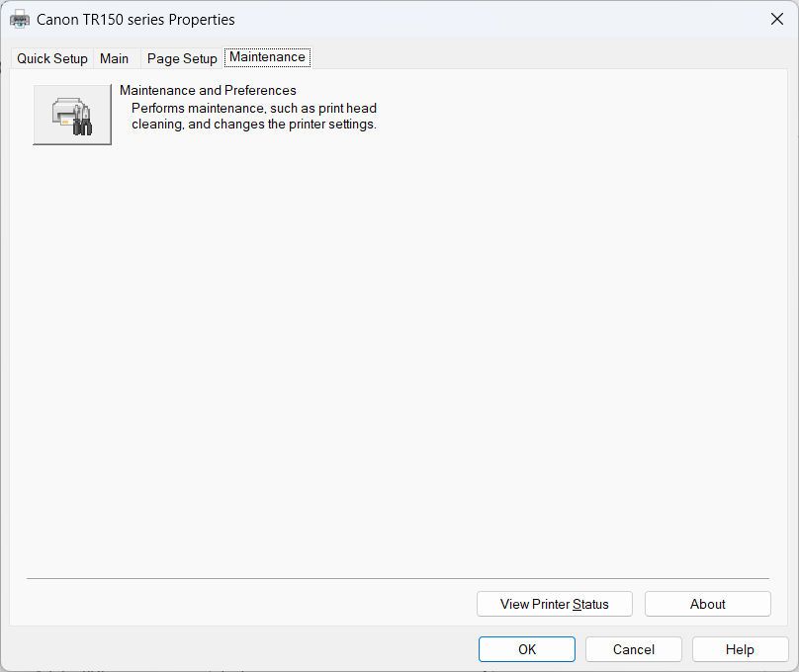The image size is (799, 672).
Task: Select the Maintenance tab
Action: point(268,57)
